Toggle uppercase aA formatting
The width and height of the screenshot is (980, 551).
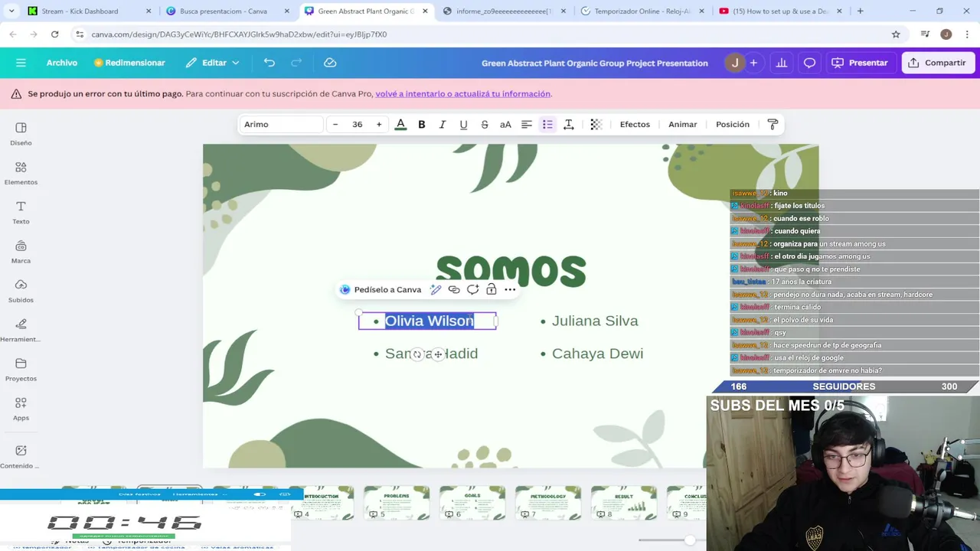coord(505,124)
